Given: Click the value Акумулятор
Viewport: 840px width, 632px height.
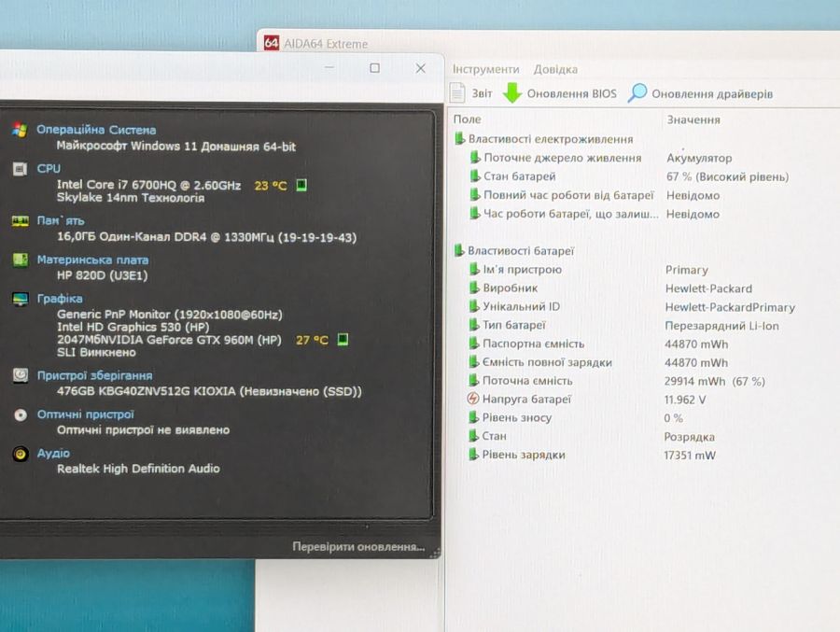Looking at the screenshot, I should 699,158.
